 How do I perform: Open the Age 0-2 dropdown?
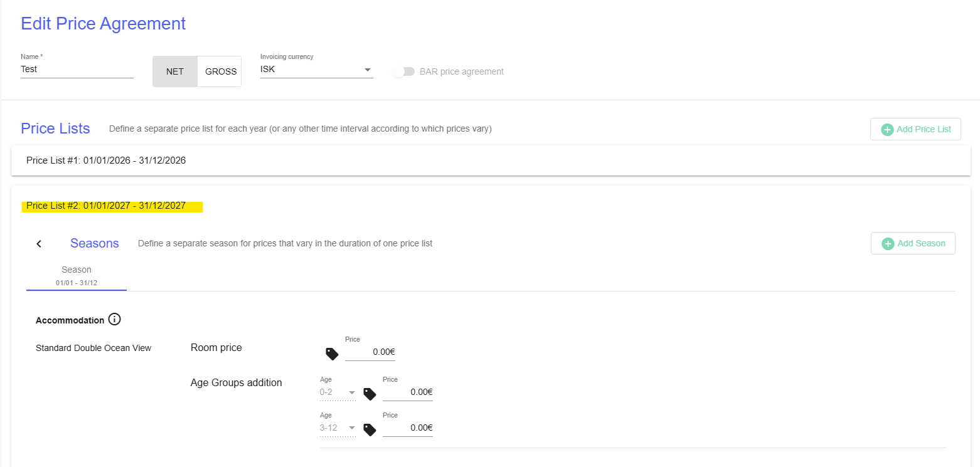coord(338,393)
